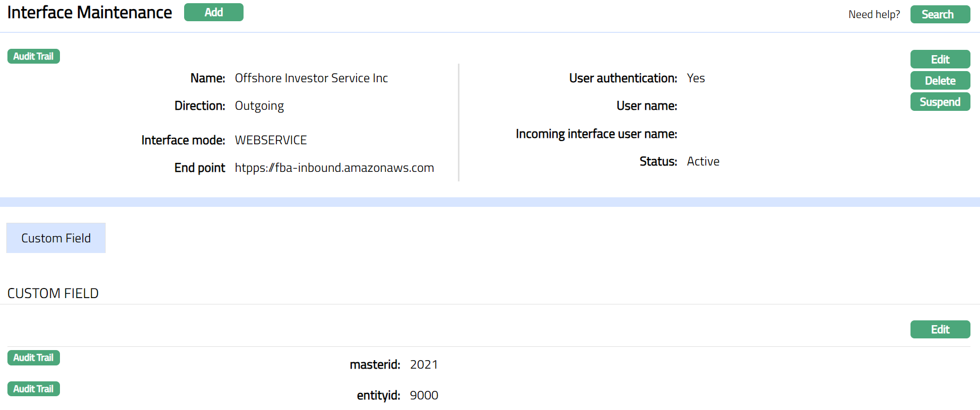The height and width of the screenshot is (410, 980).
Task: Click the masterid value 2021
Action: point(424,364)
